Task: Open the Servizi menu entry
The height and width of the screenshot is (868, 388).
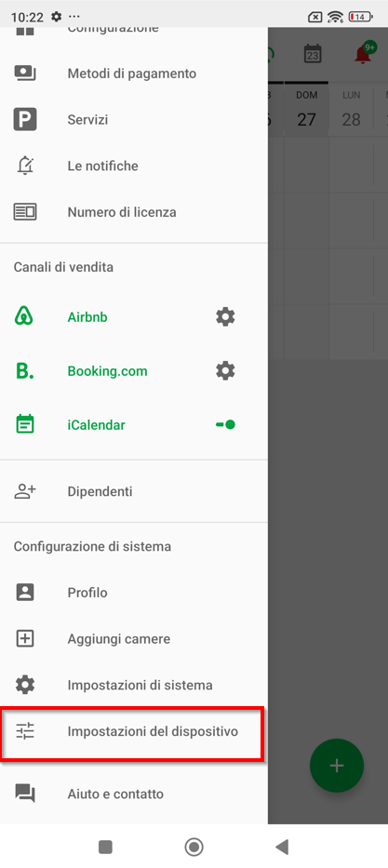Action: point(134,120)
